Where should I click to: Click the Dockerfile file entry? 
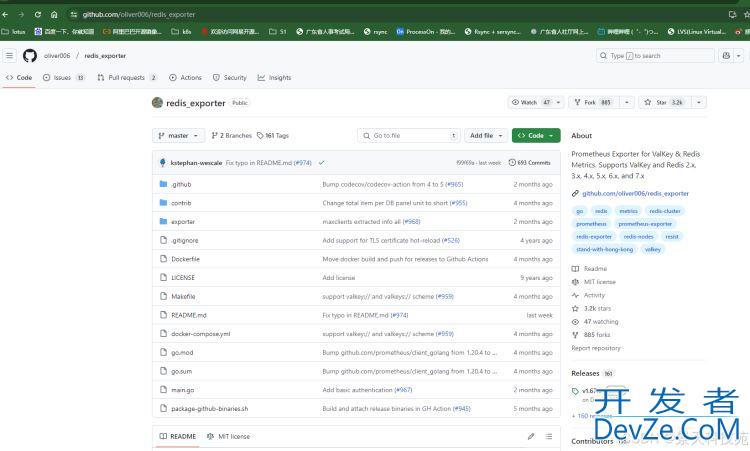pos(186,259)
